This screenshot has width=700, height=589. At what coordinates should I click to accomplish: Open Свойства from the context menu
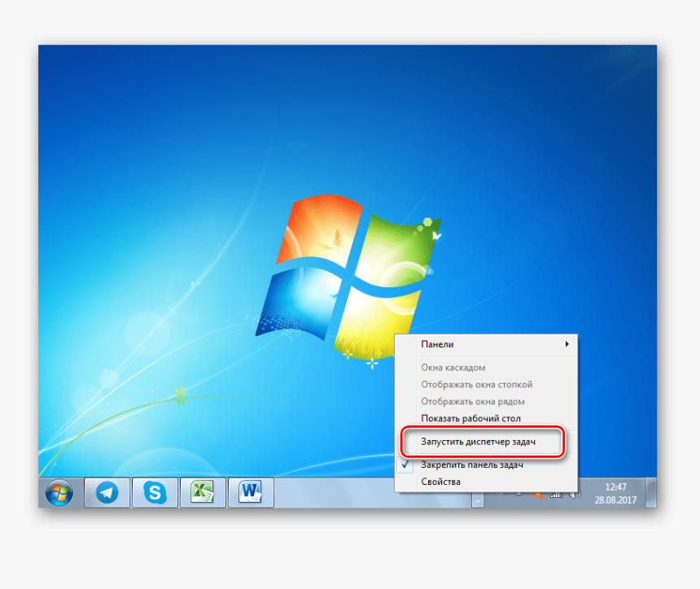point(486,482)
